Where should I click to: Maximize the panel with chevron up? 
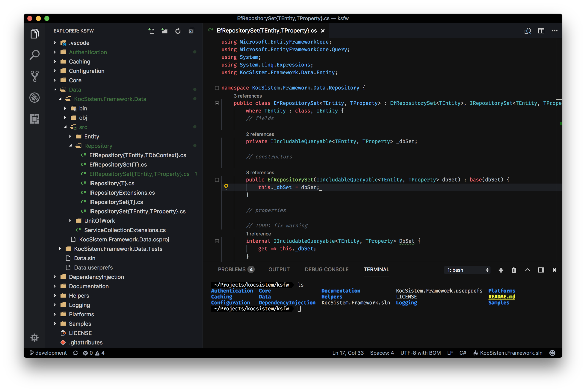[527, 270]
